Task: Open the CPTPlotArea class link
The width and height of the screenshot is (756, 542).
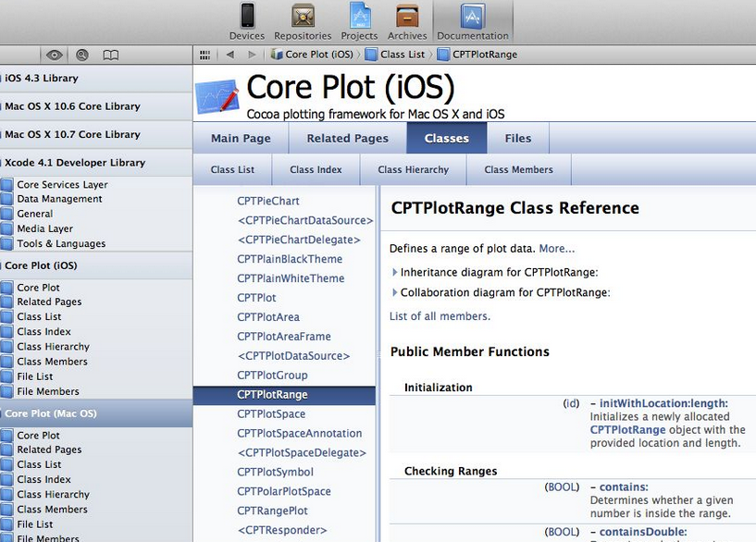Action: tap(268, 317)
